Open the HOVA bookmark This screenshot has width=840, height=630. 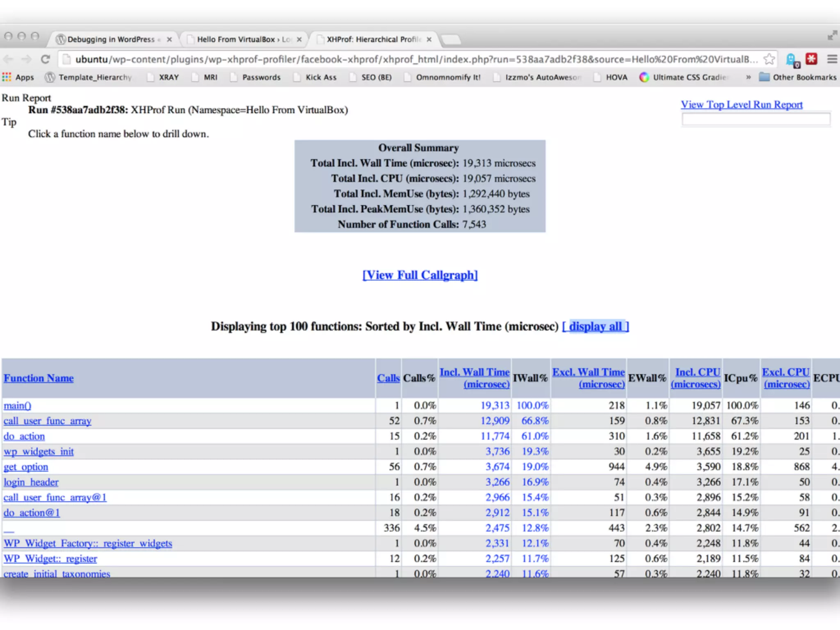tap(611, 77)
